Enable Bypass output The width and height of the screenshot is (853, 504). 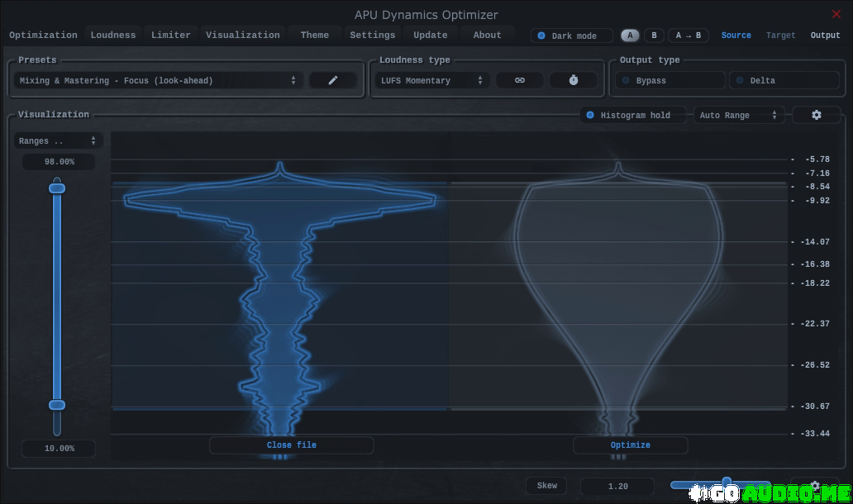coord(670,80)
